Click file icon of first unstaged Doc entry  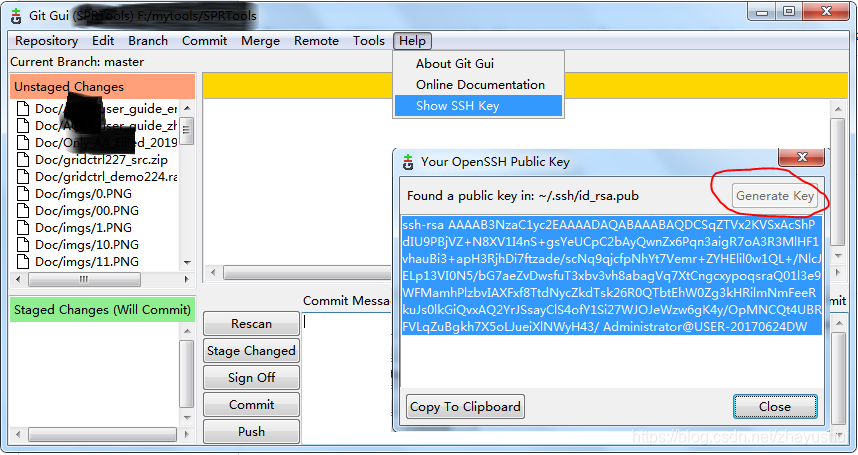23,109
